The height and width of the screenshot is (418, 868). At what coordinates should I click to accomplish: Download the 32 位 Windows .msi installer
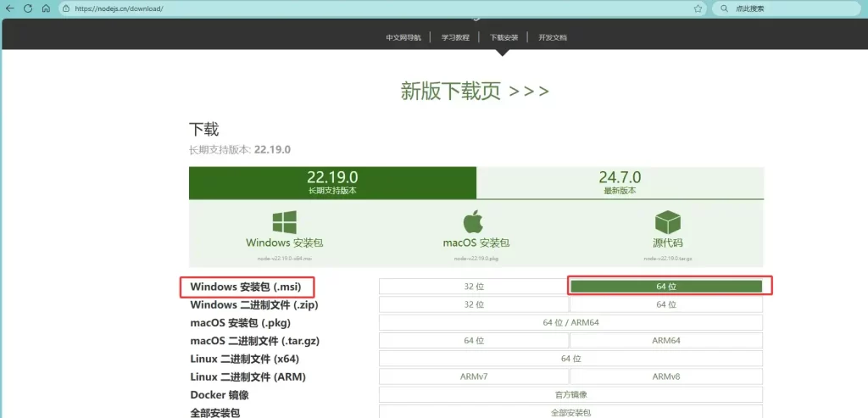click(474, 287)
